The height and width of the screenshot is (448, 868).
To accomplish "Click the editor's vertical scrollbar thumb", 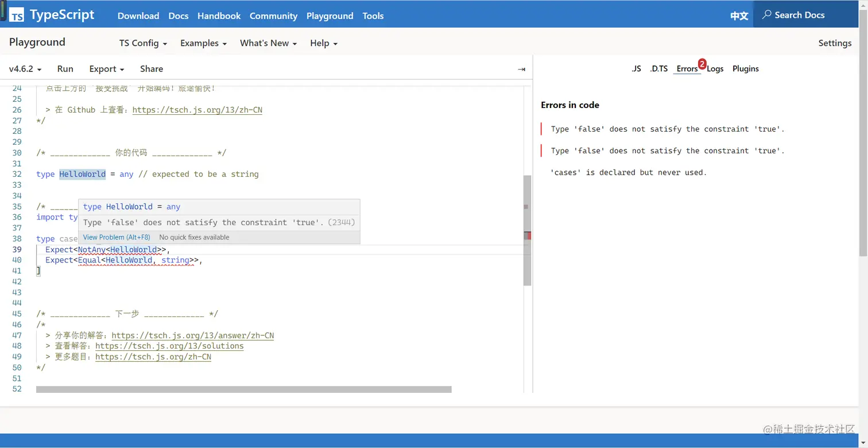I will coord(528,230).
